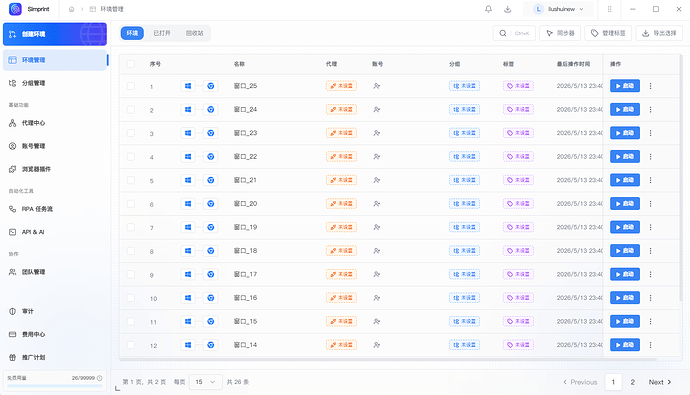Screen dimensions: 690x395
Task: Tick the checkbox for row 窗口_20
Action: click(131, 204)
